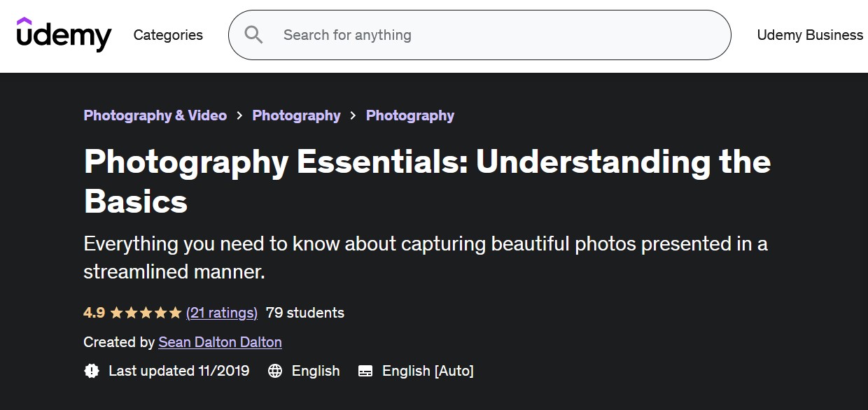This screenshot has width=868, height=410.
Task: Click the 4.9 rating score
Action: [94, 313]
